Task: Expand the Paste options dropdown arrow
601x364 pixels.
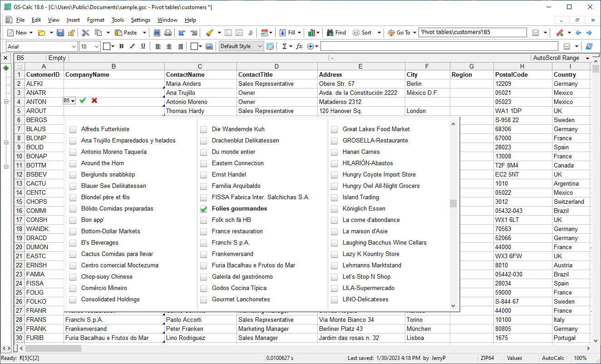Action: [144, 33]
